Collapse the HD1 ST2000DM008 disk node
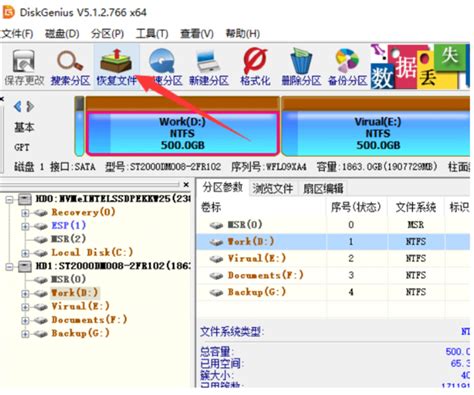The height and width of the screenshot is (395, 474). (9, 266)
